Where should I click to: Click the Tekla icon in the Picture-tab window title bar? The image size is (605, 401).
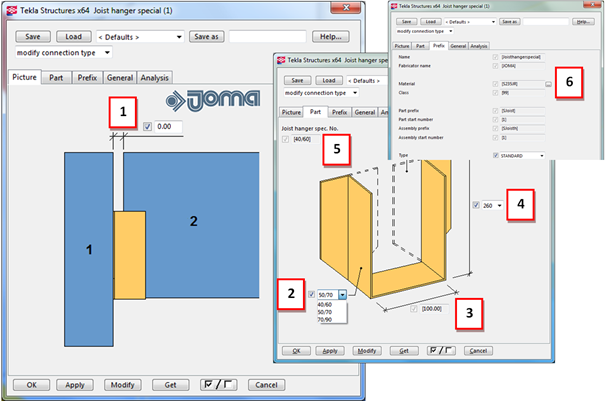[12, 10]
